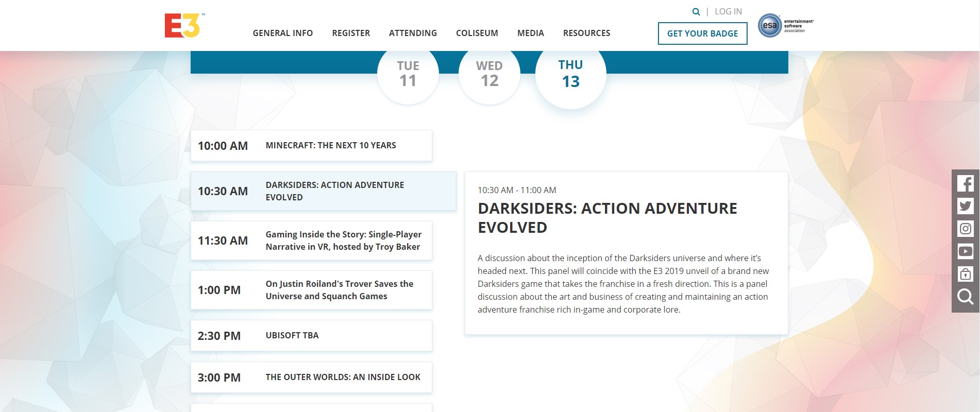Screen dimensions: 980x412
Task: Open The Outer Worlds: An Inside Look
Action: [311, 377]
